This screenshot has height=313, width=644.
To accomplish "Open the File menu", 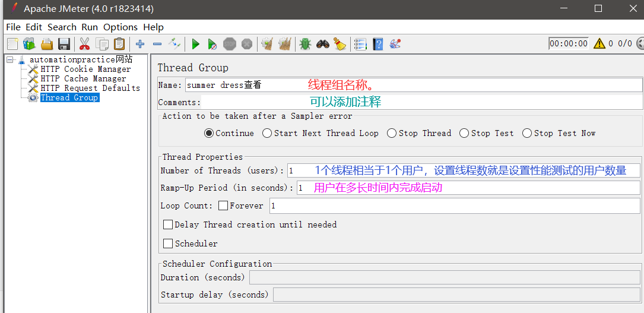I will 13,27.
